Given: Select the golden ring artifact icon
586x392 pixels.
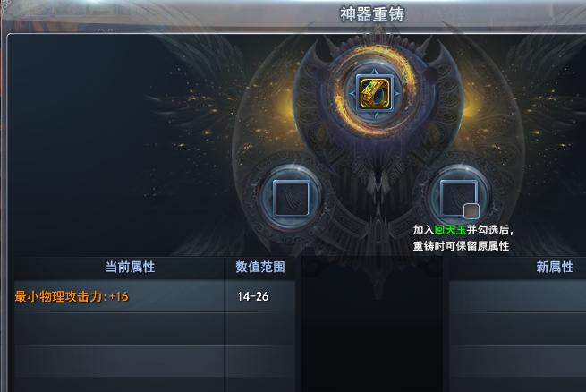Looking at the screenshot, I should coord(375,92).
